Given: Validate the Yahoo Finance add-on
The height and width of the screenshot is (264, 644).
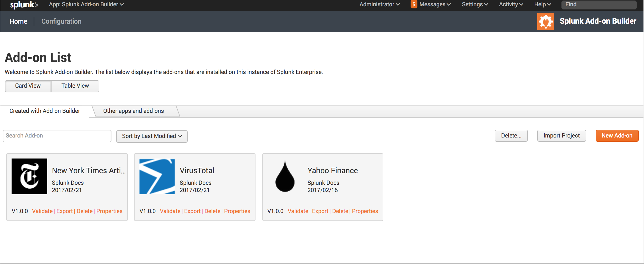Looking at the screenshot, I should coord(298,211).
